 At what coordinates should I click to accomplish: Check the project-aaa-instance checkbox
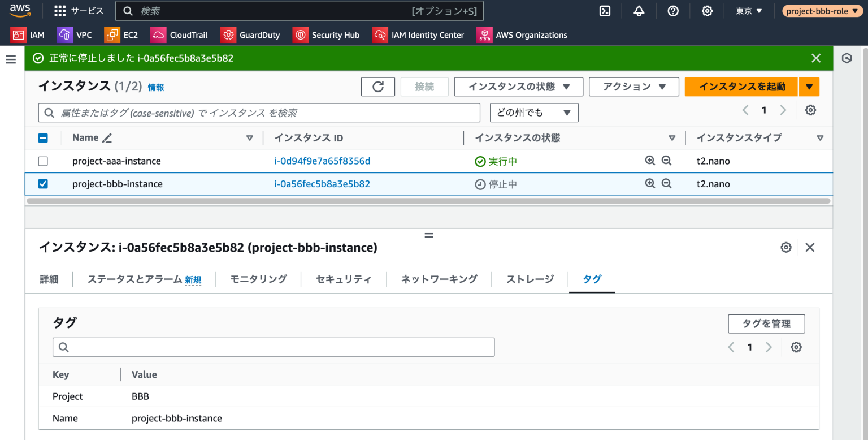pos(43,161)
